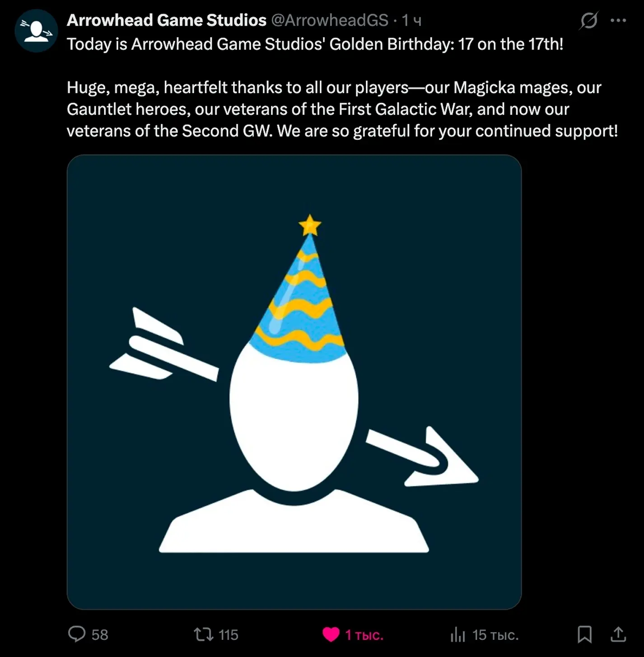Unlike the post via the pink heart
This screenshot has height=657, width=644.
point(331,634)
